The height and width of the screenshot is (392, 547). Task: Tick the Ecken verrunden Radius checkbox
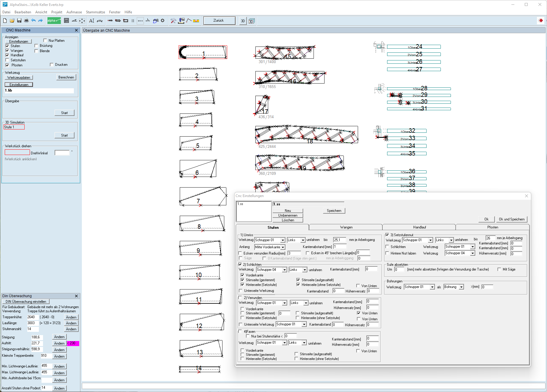[240, 253]
